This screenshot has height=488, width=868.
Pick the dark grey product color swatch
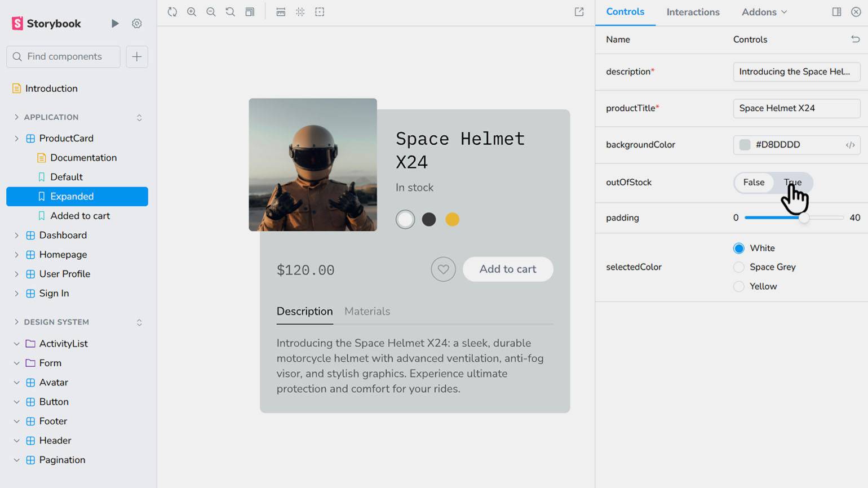[x=429, y=219]
